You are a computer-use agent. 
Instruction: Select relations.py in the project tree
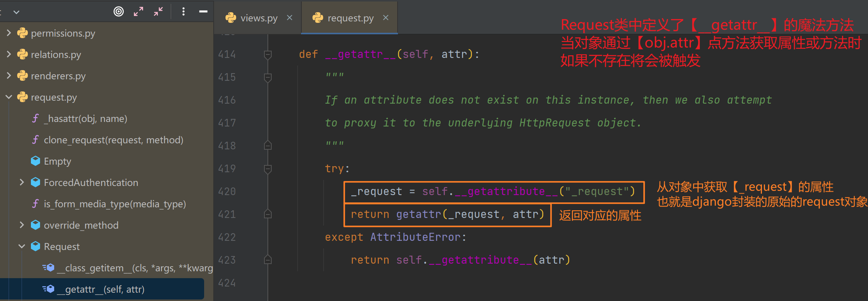56,55
